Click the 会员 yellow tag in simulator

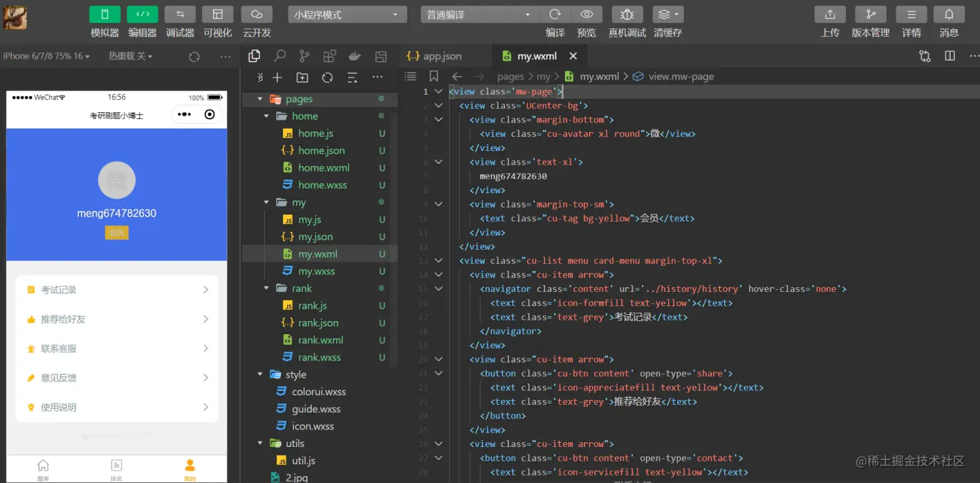[x=117, y=233]
